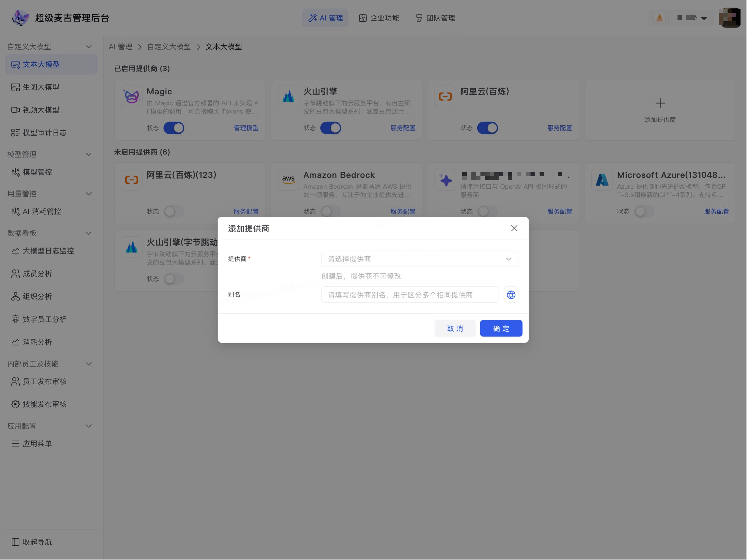Screen dimensions: 747x560
Task: Click the 模型管控 sliders icon
Action: pyautogui.click(x=16, y=172)
